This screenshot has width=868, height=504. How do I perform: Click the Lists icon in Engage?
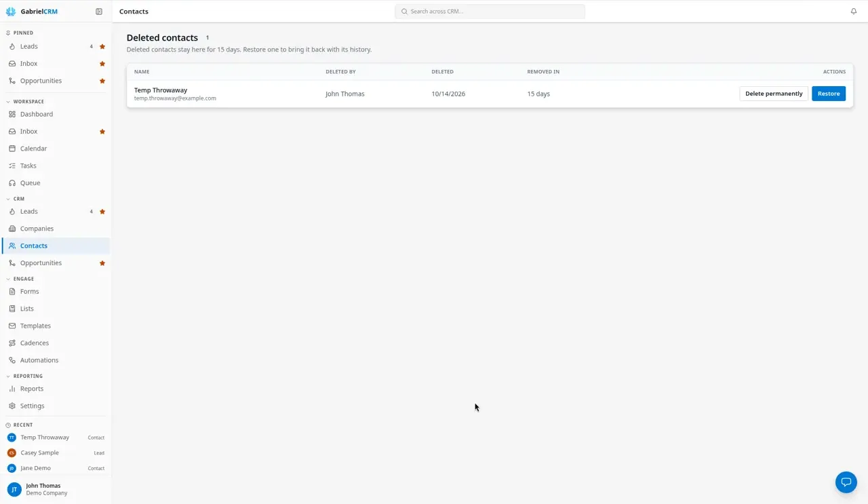click(12, 309)
